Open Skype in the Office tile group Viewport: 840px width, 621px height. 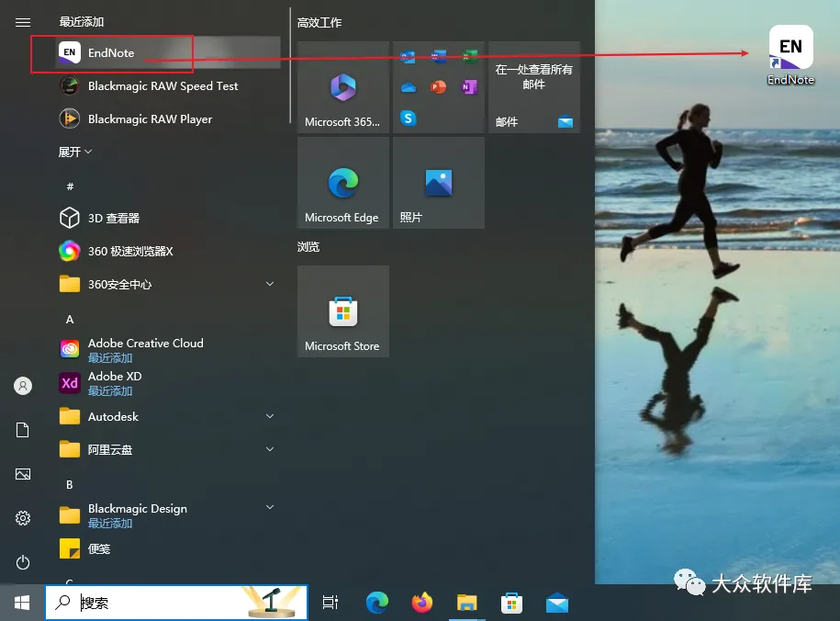tap(409, 118)
